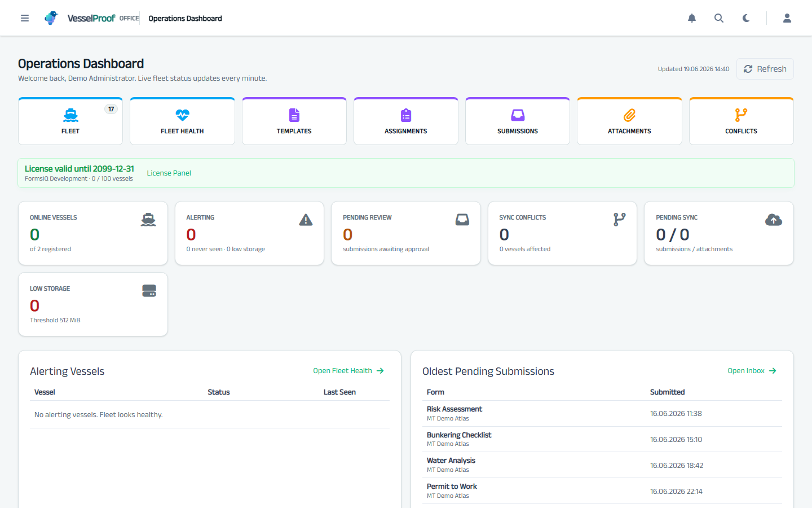812x508 pixels.
Task: Open the Fleet tile
Action: [x=70, y=121]
